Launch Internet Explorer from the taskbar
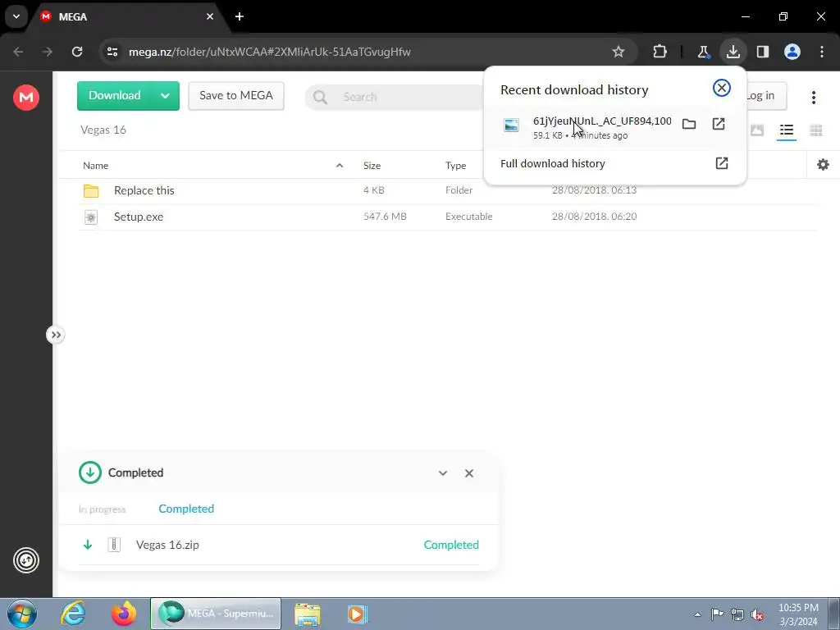 click(x=73, y=614)
